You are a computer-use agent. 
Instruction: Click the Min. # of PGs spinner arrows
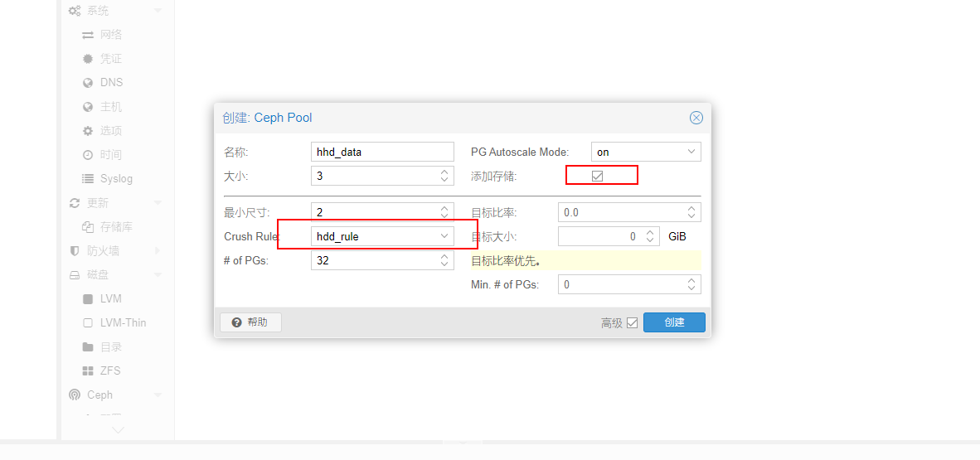point(691,284)
